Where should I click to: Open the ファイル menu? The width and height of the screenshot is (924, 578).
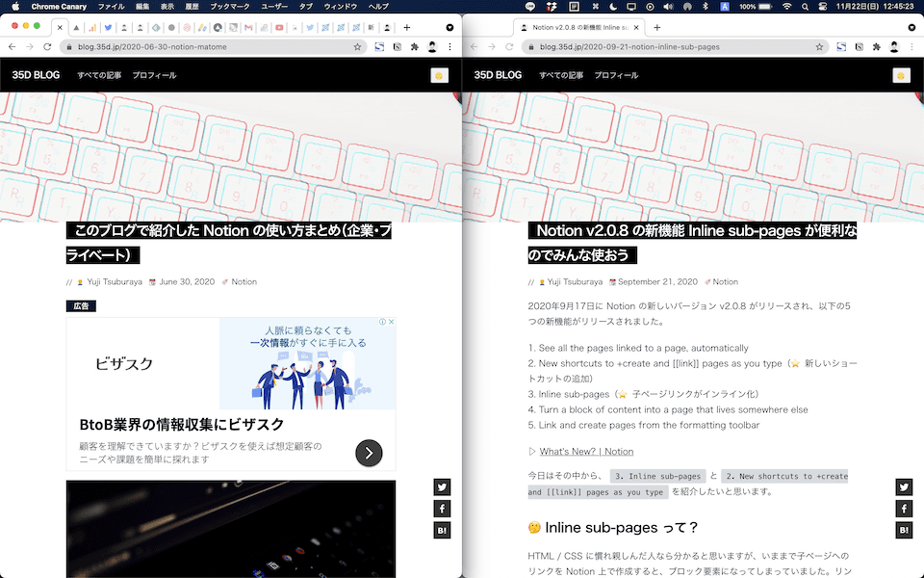(x=111, y=7)
